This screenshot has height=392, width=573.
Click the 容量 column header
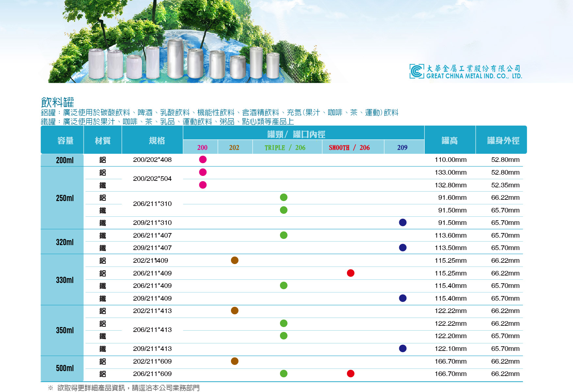coord(65,140)
